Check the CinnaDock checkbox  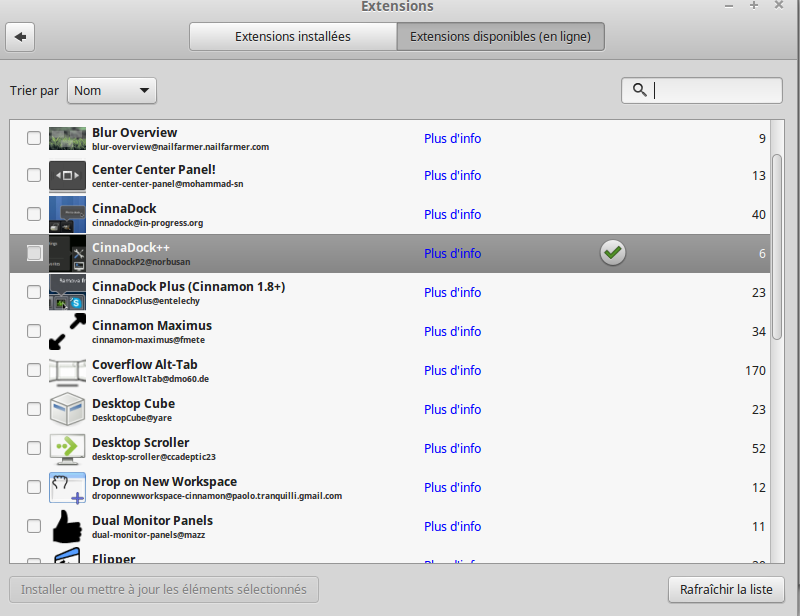[34, 214]
